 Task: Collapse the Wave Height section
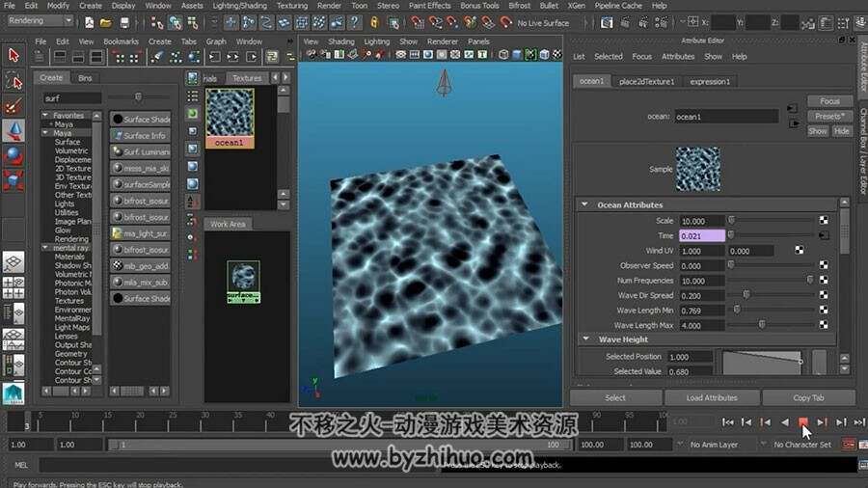(x=585, y=339)
